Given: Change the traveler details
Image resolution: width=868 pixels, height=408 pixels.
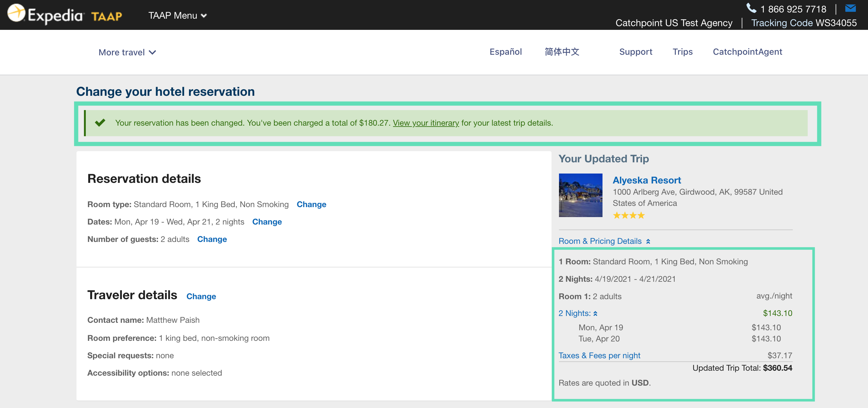Looking at the screenshot, I should [x=201, y=296].
